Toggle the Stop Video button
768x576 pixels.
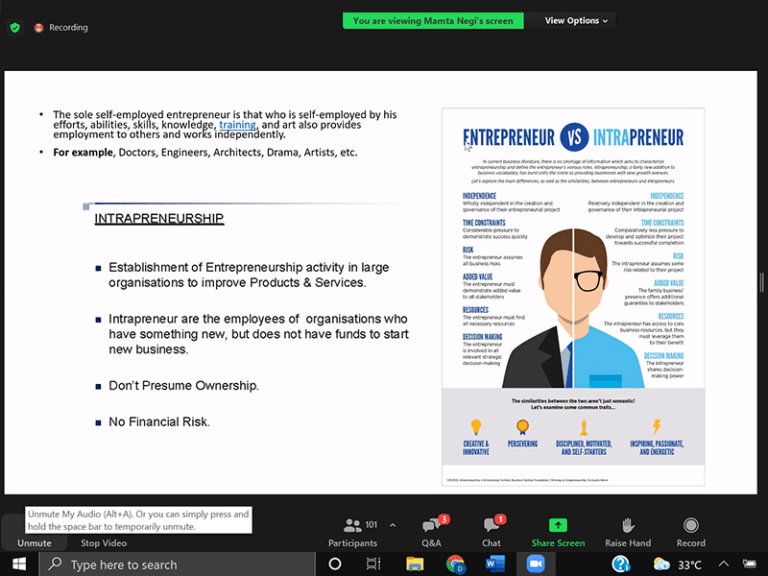pyautogui.click(x=104, y=542)
